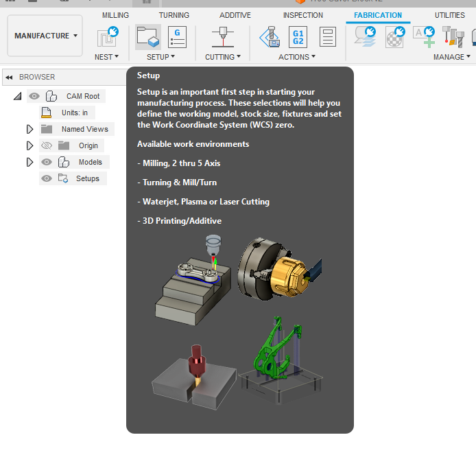The height and width of the screenshot is (457, 476).
Task: Open the Tool Library icon
Action: 453,37
